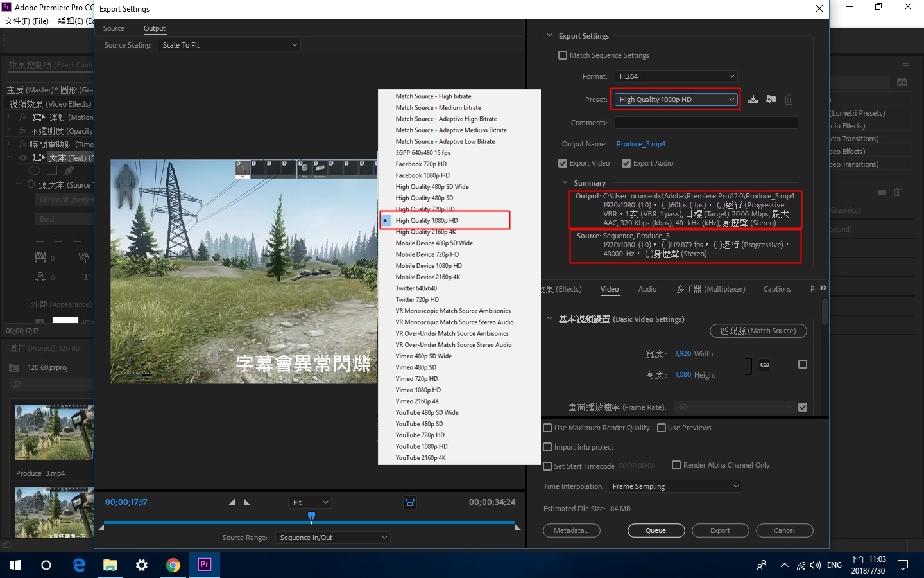Show more tabs with double-arrow icon
The width and height of the screenshot is (924, 578).
(x=823, y=288)
